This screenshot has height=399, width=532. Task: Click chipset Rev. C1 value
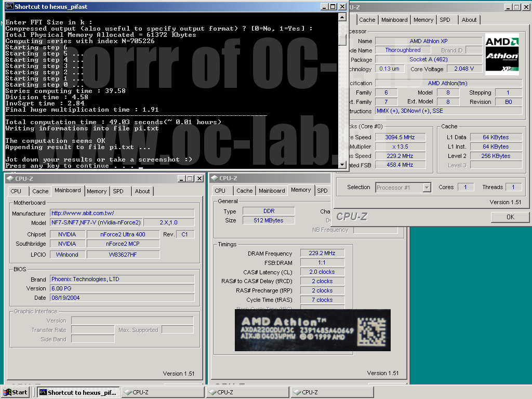184,234
